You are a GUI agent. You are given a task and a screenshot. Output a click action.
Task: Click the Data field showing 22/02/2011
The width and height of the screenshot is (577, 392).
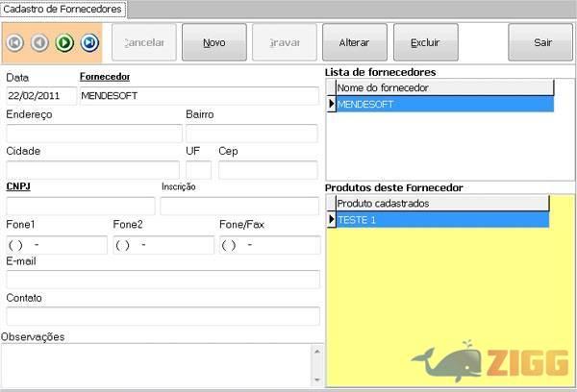[x=40, y=96]
